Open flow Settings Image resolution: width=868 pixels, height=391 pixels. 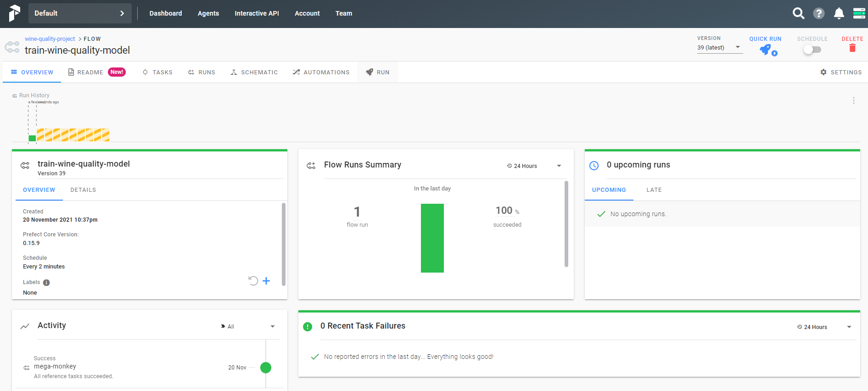[841, 73]
